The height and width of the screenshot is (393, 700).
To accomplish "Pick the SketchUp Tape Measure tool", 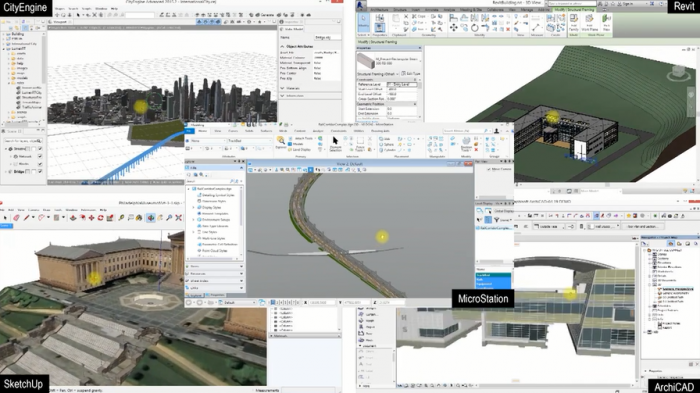I will [121, 217].
